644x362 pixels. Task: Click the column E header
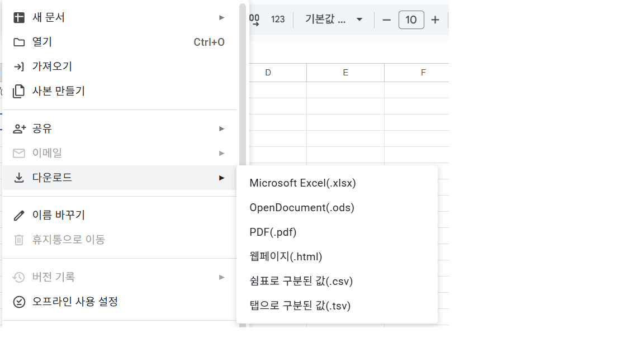pos(345,72)
